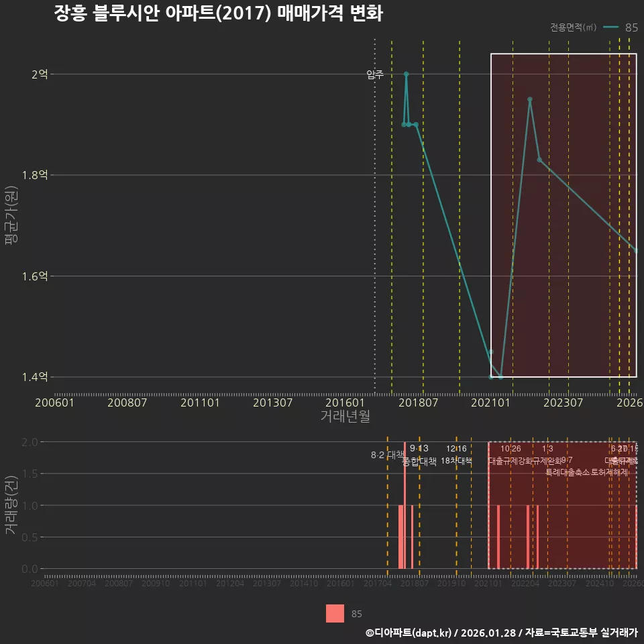The height and width of the screenshot is (644, 644).
Task: Click the 10·26 대출규제강화 annotation
Action: pyautogui.click(x=512, y=455)
